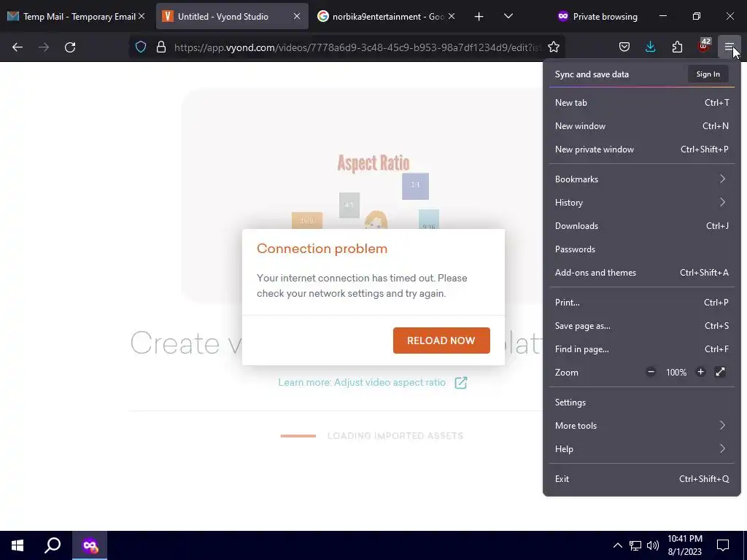The width and height of the screenshot is (747, 560).
Task: Select the Untitled - Vyond Studio tab
Action: point(231,17)
